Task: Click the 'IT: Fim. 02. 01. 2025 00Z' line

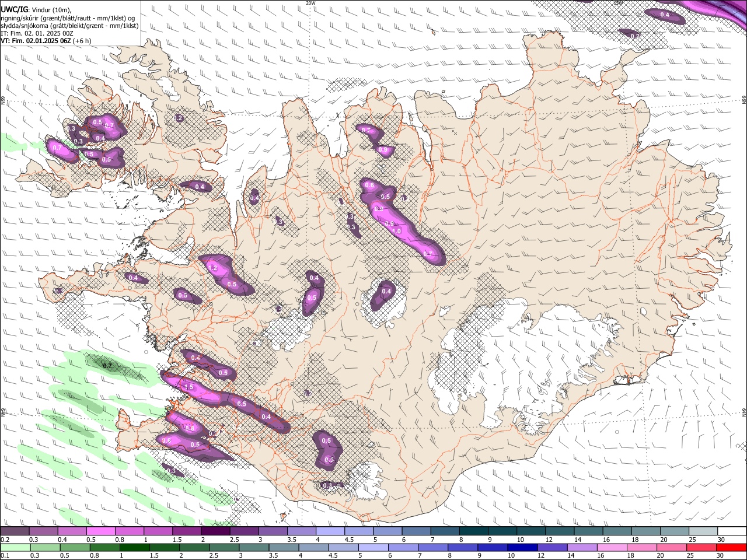Action: (x=37, y=33)
